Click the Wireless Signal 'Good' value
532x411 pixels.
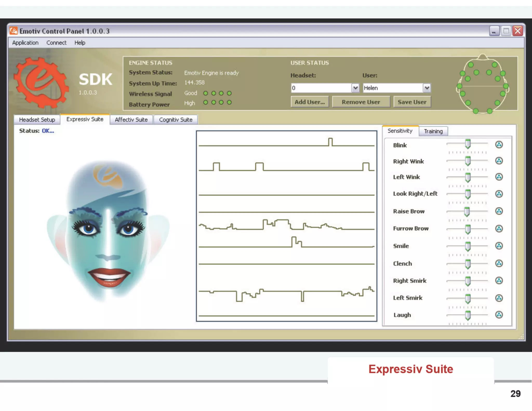(x=191, y=93)
